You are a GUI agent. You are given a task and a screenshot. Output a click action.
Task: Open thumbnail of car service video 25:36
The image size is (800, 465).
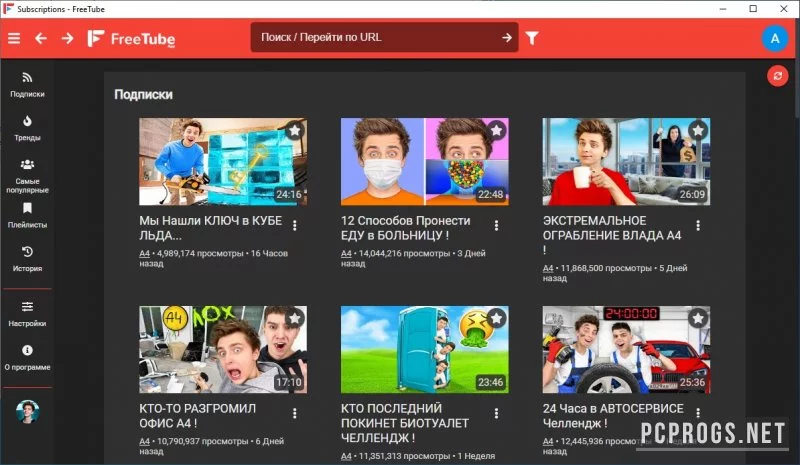pyautogui.click(x=626, y=349)
